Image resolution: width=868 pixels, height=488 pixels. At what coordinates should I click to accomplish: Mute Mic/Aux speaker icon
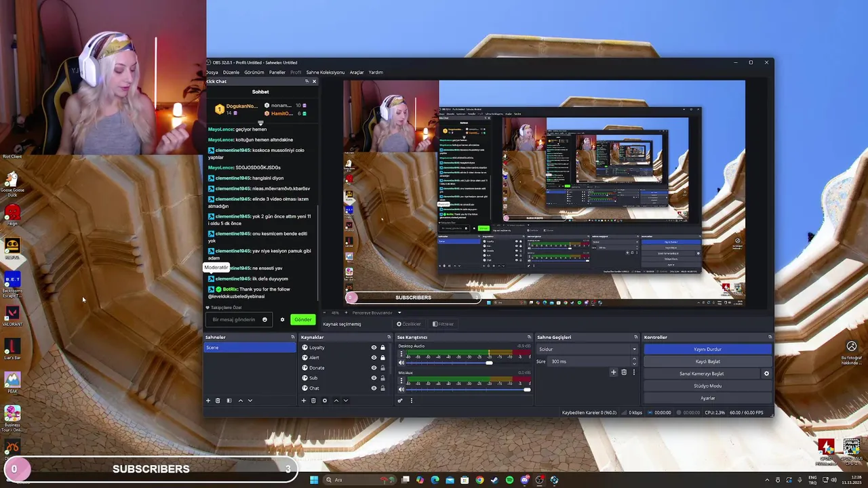[401, 390]
